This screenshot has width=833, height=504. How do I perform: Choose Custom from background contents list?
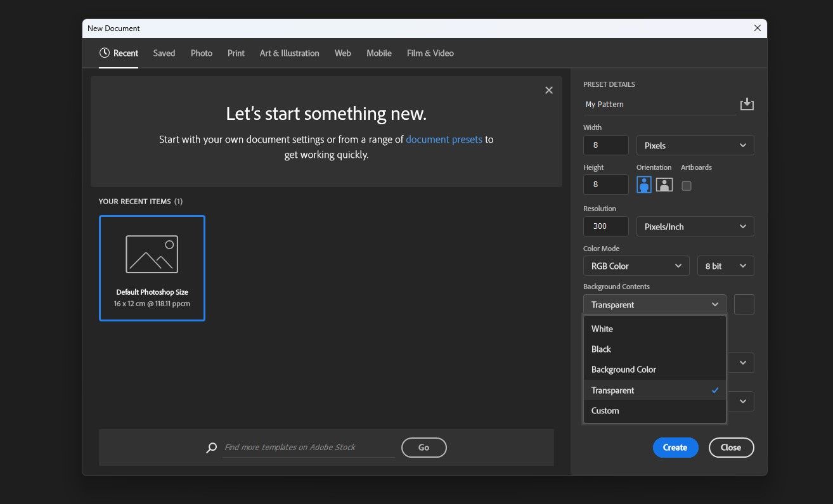point(655,410)
